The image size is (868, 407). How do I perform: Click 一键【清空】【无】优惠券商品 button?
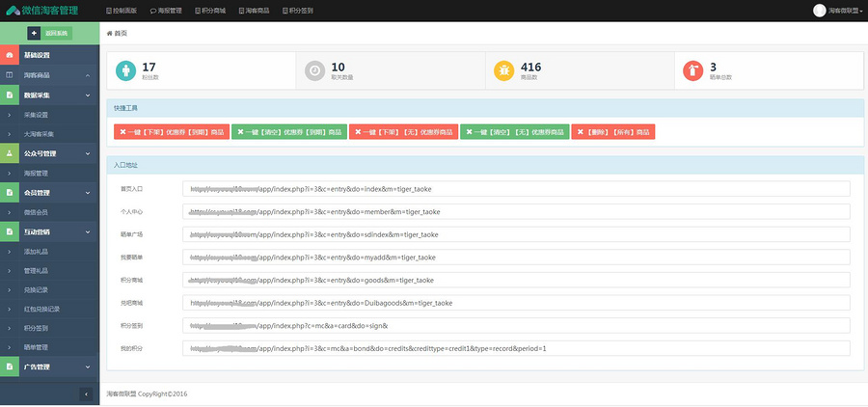click(x=515, y=132)
